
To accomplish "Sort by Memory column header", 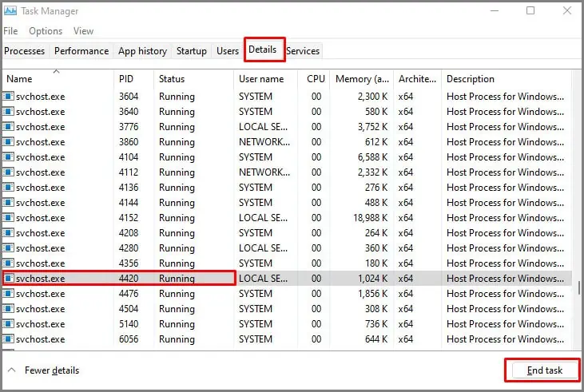I will (362, 78).
